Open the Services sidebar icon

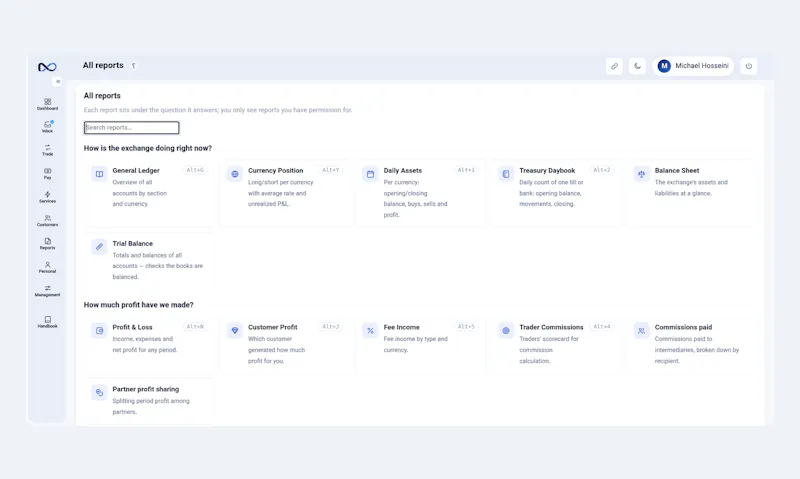tap(47, 197)
